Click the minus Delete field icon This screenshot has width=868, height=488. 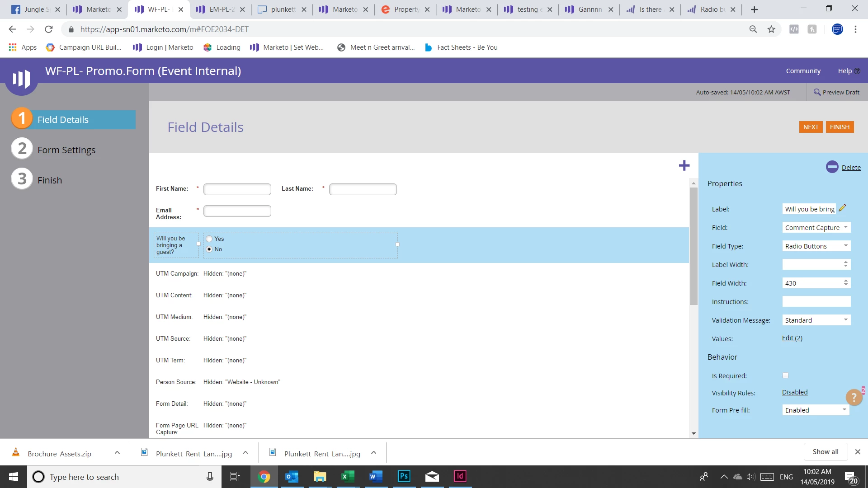click(832, 167)
